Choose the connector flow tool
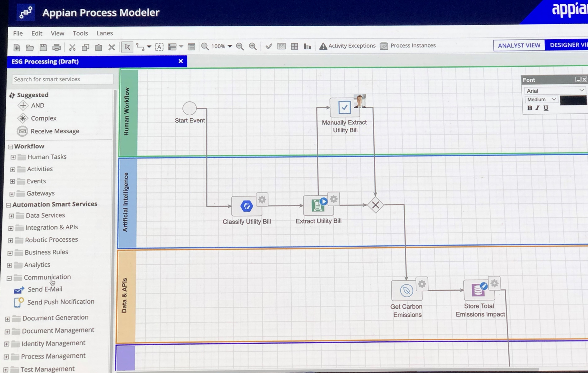The height and width of the screenshot is (373, 588). tap(140, 47)
